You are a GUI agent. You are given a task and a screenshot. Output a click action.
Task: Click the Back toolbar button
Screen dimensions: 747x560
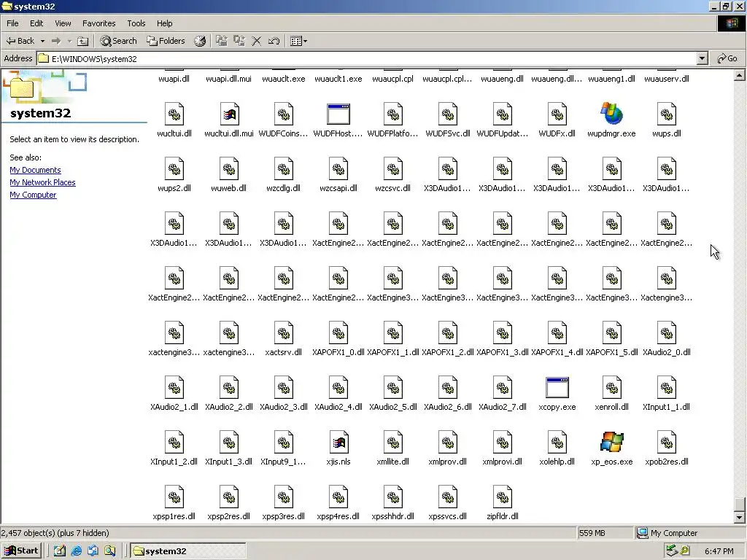pyautogui.click(x=20, y=41)
